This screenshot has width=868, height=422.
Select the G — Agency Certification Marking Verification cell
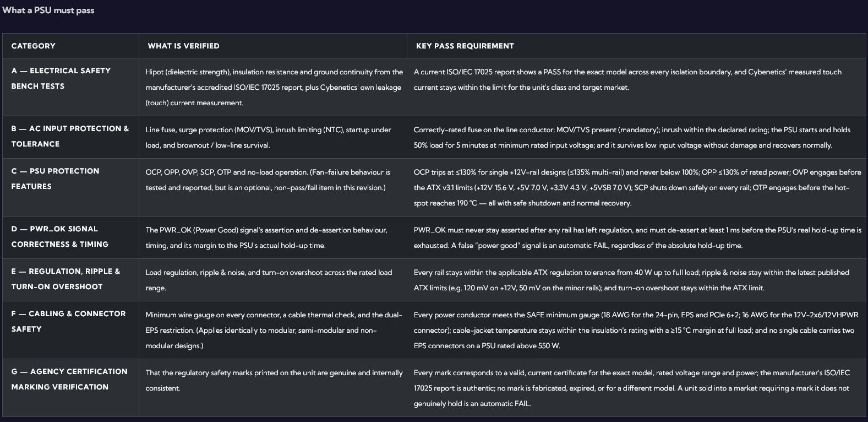click(70, 388)
